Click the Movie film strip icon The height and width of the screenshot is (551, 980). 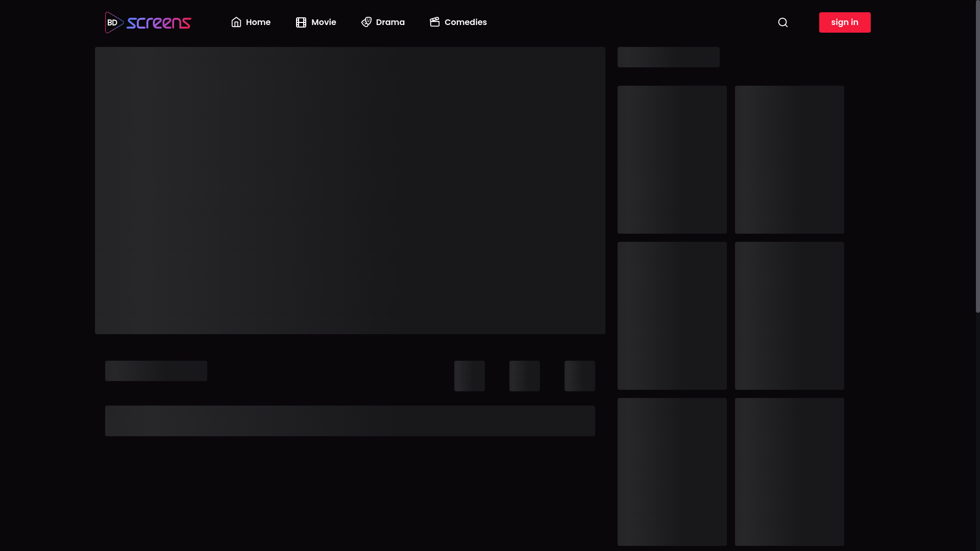[x=301, y=22]
